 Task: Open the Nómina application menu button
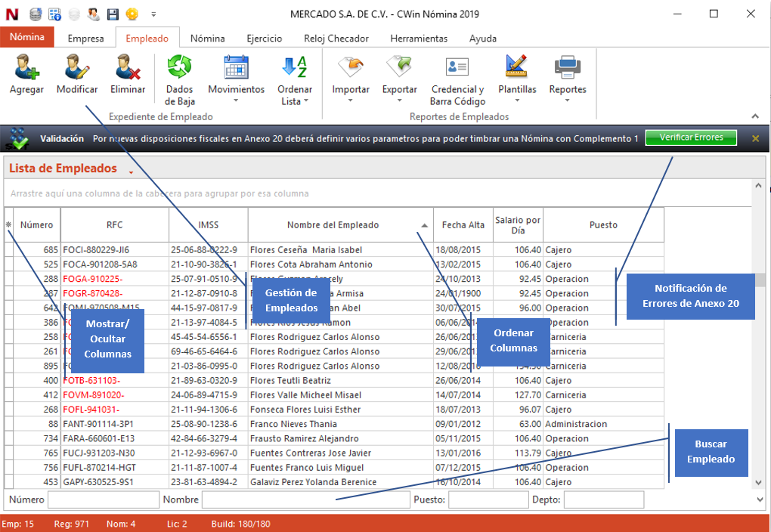pyautogui.click(x=27, y=37)
